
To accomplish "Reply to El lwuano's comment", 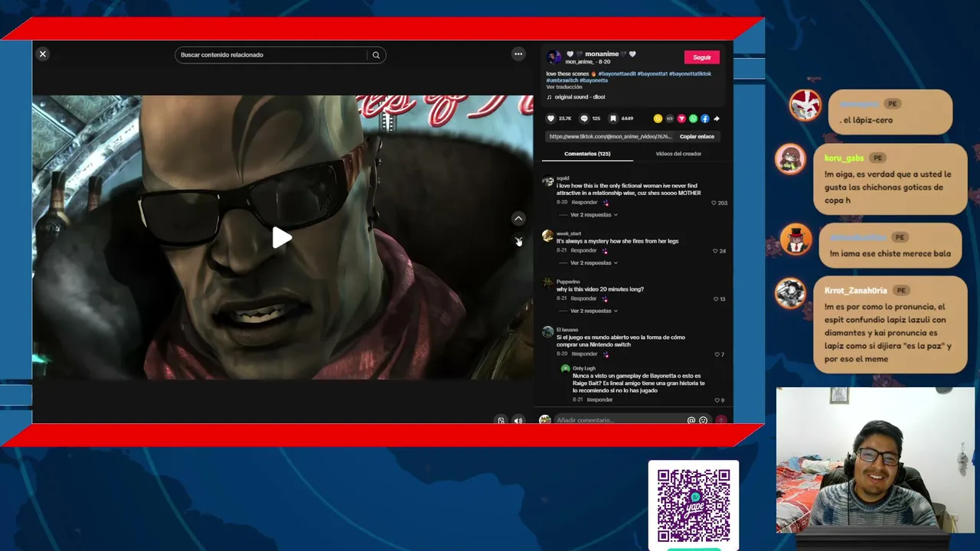I will pos(584,354).
